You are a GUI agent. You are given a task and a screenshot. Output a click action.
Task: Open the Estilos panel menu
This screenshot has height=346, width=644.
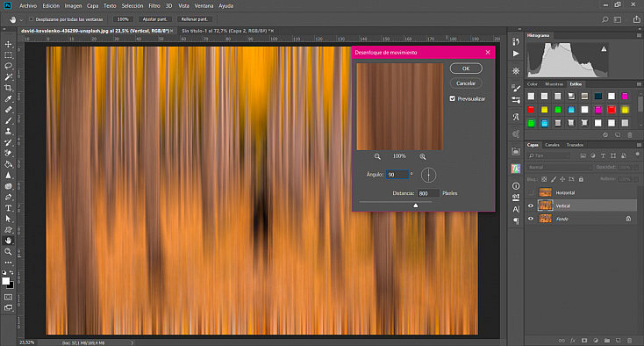point(639,84)
